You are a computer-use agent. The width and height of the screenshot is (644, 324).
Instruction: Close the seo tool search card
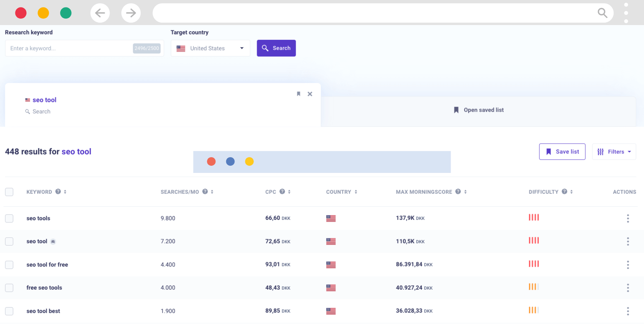tap(310, 94)
